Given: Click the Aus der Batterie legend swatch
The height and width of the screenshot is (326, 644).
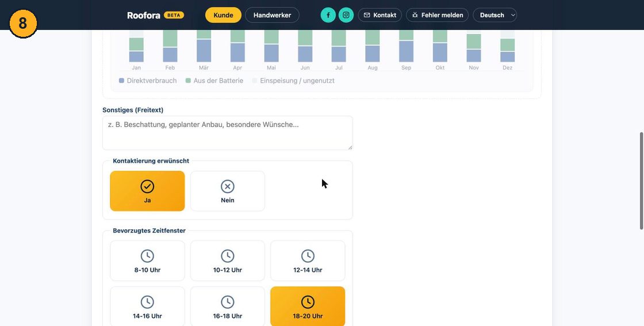Looking at the screenshot, I should pos(188,80).
